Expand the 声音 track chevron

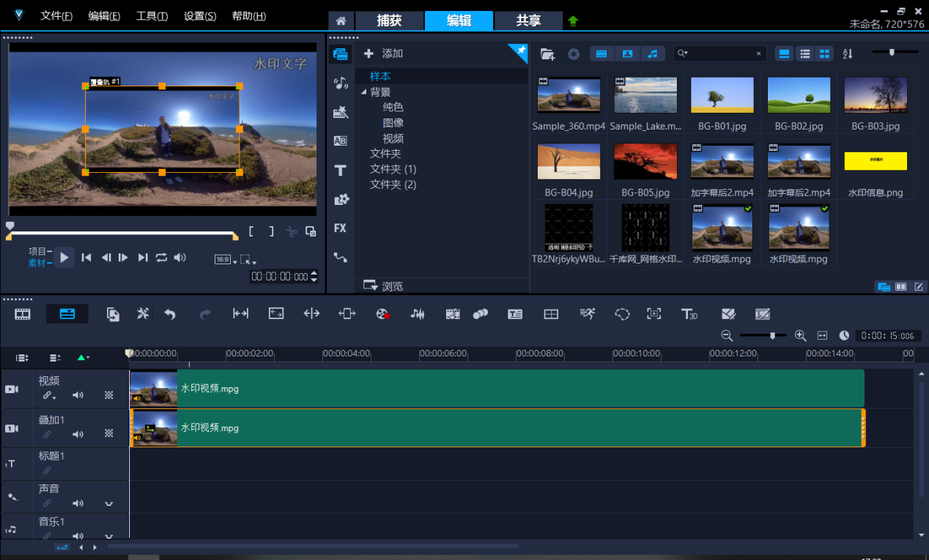pos(109,504)
